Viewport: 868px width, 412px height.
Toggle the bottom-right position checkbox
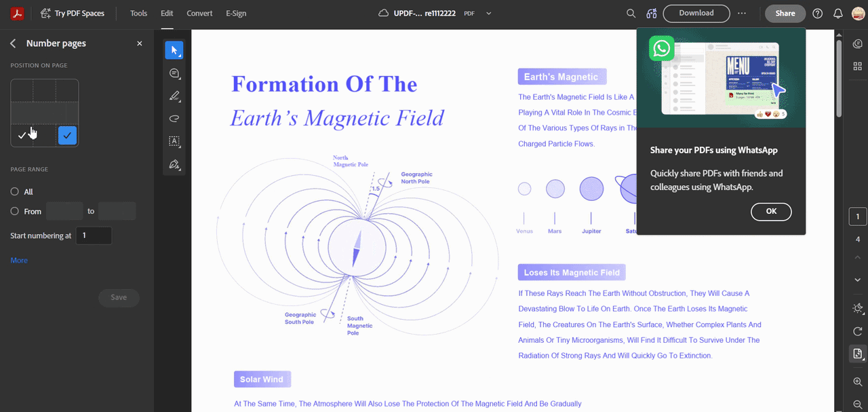67,136
